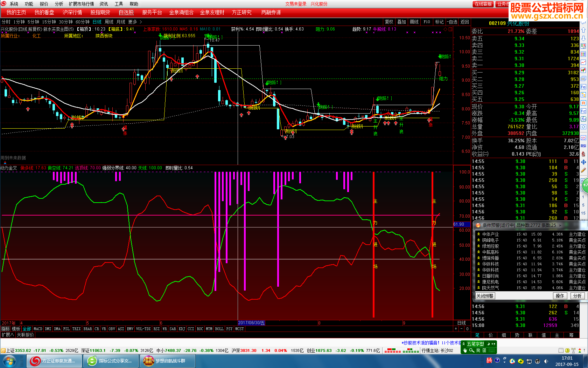Click the F12 trading icon in sidebar

click(x=583, y=111)
